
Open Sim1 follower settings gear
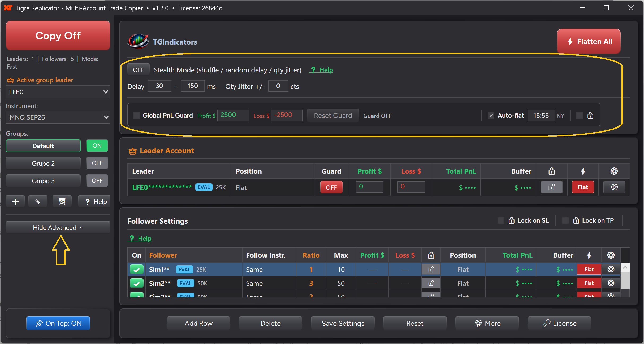(611, 269)
